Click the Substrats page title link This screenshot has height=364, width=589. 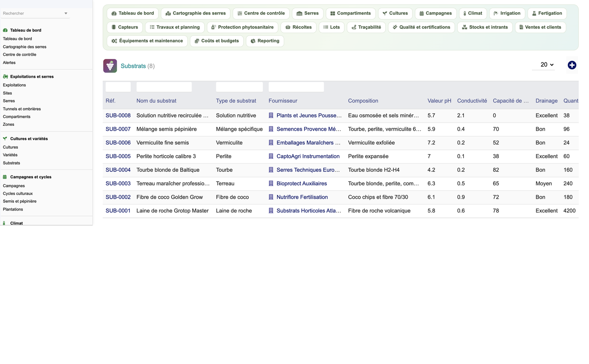pyautogui.click(x=133, y=66)
